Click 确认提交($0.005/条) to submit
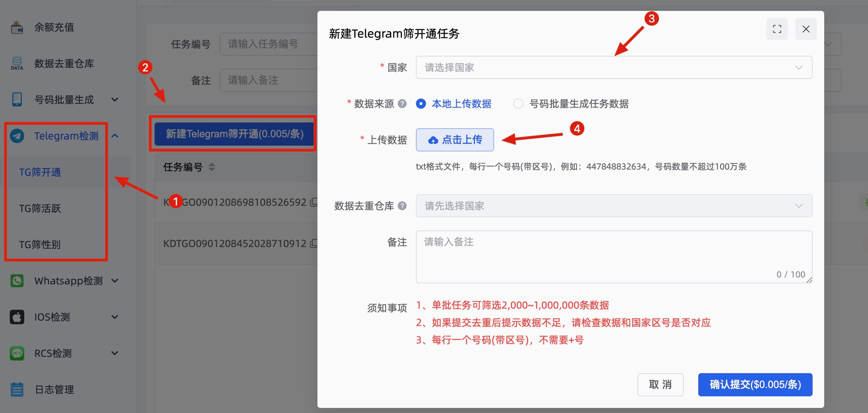Image resolution: width=868 pixels, height=413 pixels. (x=755, y=385)
